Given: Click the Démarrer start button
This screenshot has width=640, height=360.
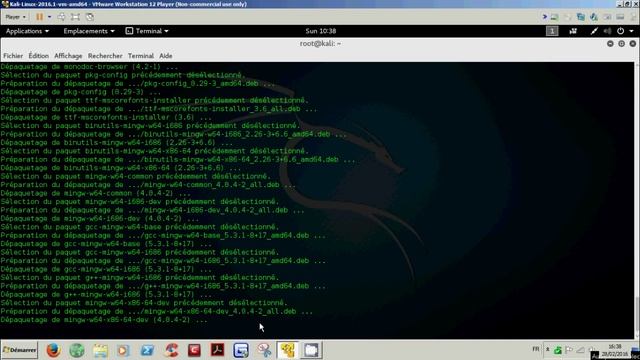Looking at the screenshot, I should [x=19, y=350].
